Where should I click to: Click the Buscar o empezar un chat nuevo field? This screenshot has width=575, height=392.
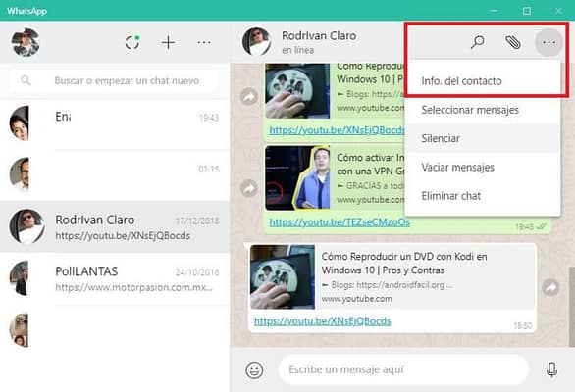[114, 80]
